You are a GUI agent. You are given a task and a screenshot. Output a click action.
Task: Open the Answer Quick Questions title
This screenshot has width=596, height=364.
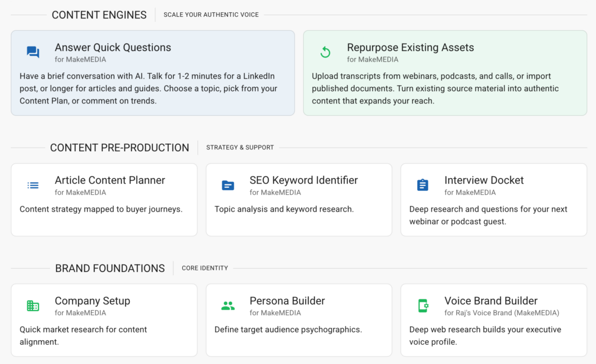(113, 48)
